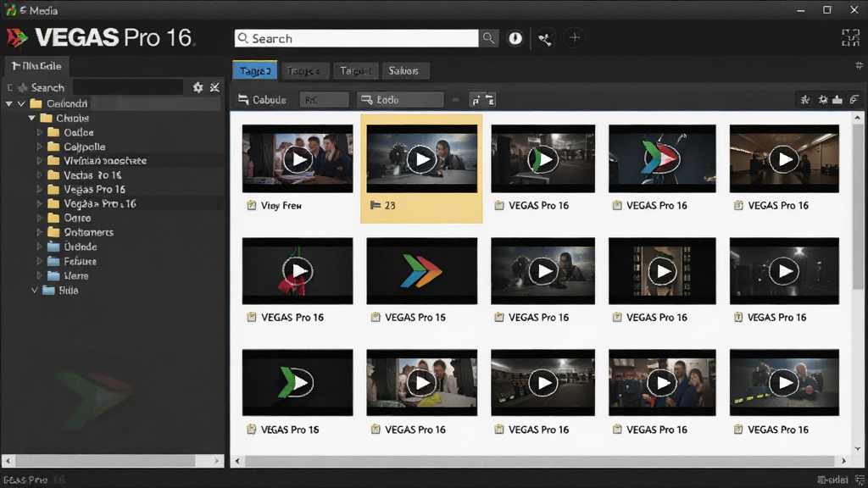
Task: Collapse the Chaote folder triangle
Action: coord(31,118)
